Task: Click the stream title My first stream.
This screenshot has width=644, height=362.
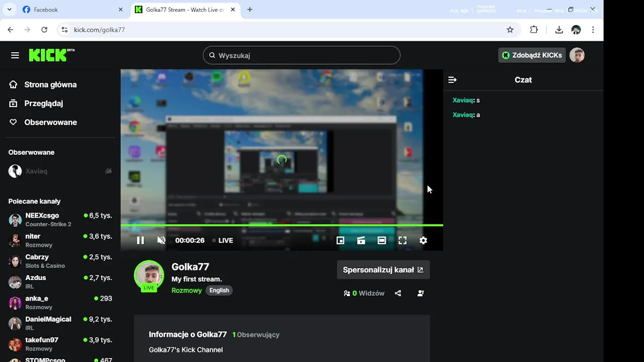Action: [x=197, y=279]
